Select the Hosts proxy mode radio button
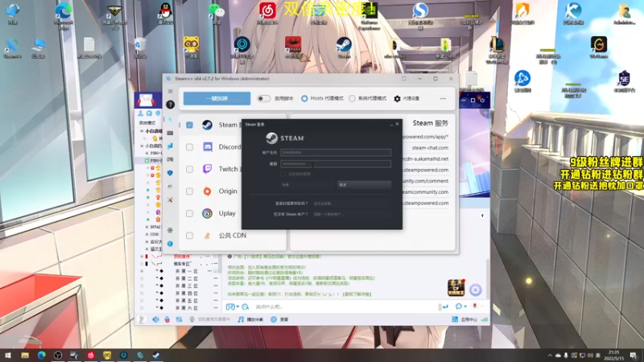 coord(304,98)
